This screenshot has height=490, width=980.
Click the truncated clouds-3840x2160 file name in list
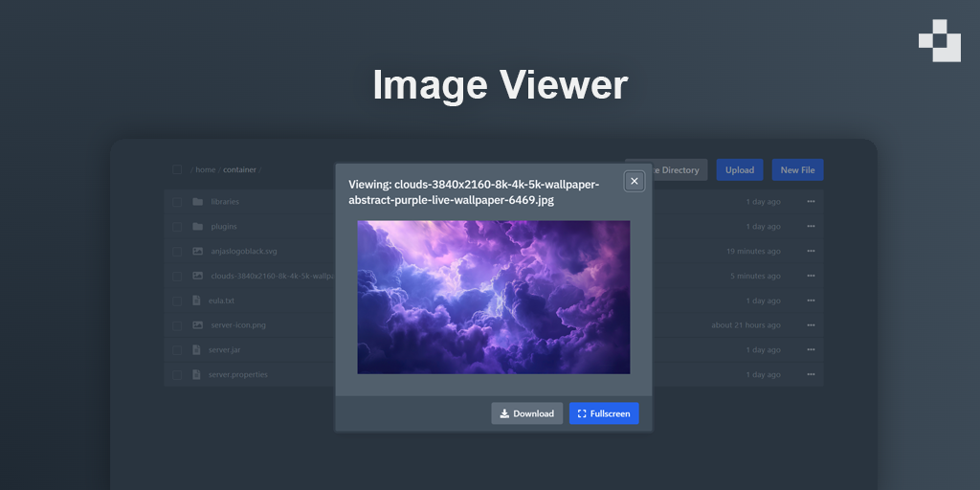pyautogui.click(x=273, y=276)
